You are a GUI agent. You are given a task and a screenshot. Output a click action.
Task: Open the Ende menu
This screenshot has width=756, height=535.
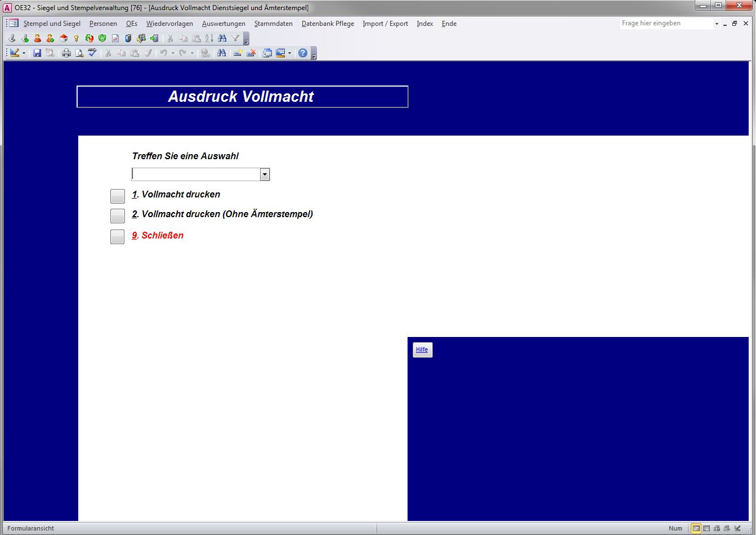449,24
